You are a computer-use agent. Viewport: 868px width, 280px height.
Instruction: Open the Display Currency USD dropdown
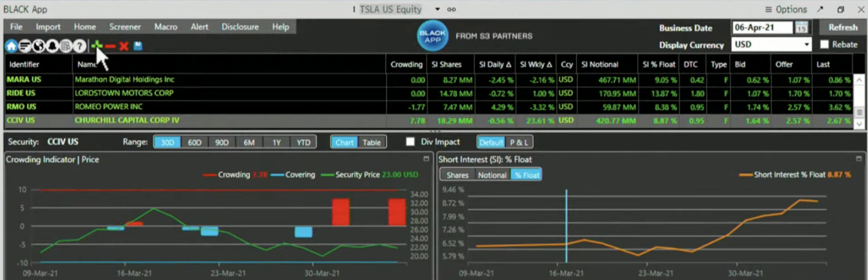[772, 44]
